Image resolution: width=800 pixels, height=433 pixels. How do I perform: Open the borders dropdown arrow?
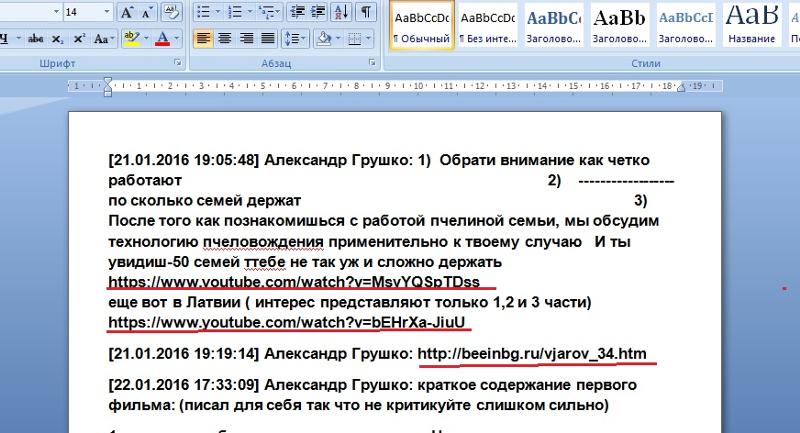click(368, 39)
